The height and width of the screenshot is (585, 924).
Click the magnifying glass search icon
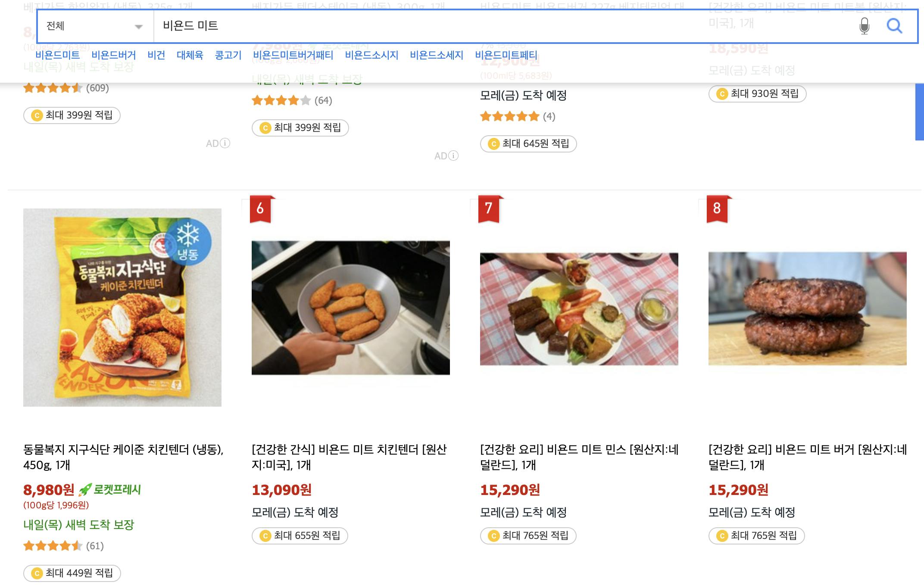[894, 26]
